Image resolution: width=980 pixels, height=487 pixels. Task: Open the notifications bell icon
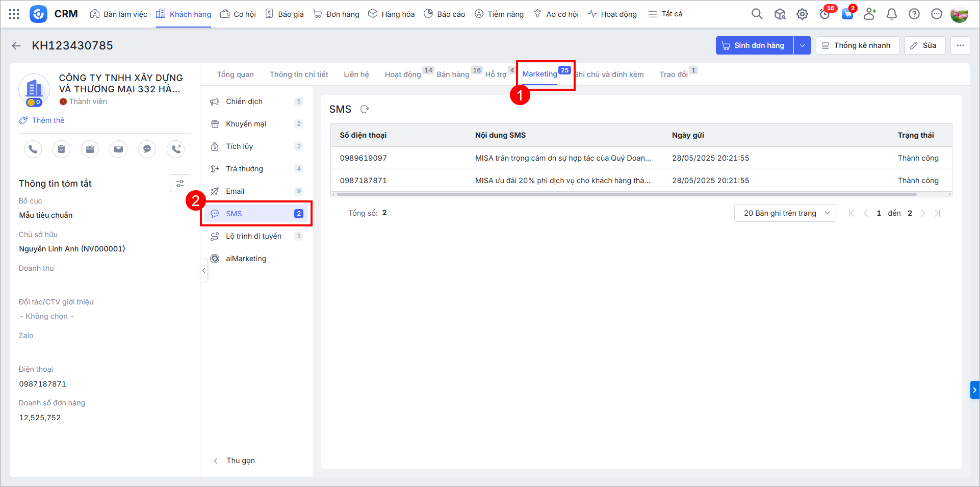point(891,14)
